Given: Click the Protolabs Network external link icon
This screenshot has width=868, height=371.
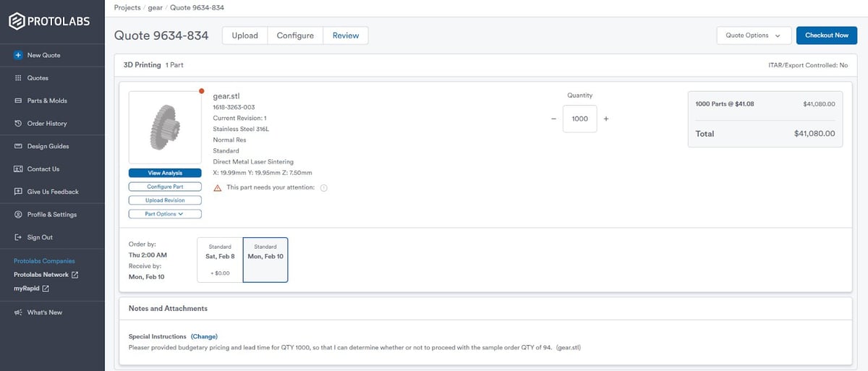Looking at the screenshot, I should coord(75,275).
